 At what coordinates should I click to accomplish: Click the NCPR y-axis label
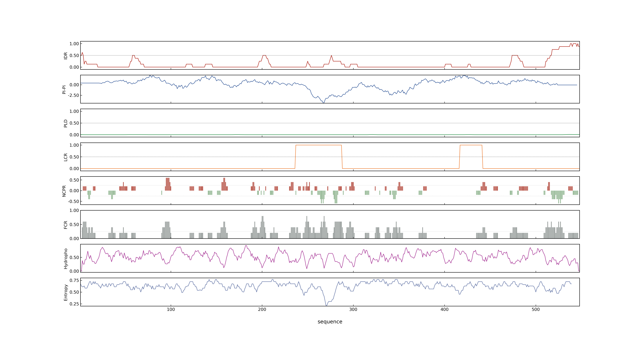pos(64,191)
